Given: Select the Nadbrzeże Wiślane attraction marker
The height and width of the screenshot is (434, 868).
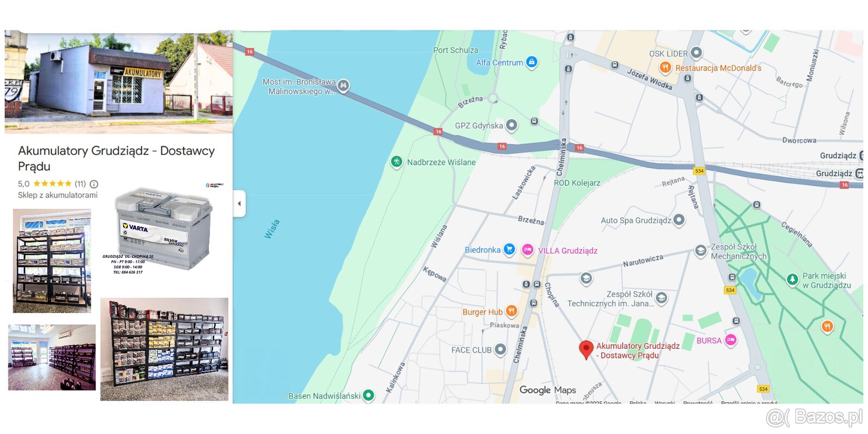Looking at the screenshot, I should [397, 162].
